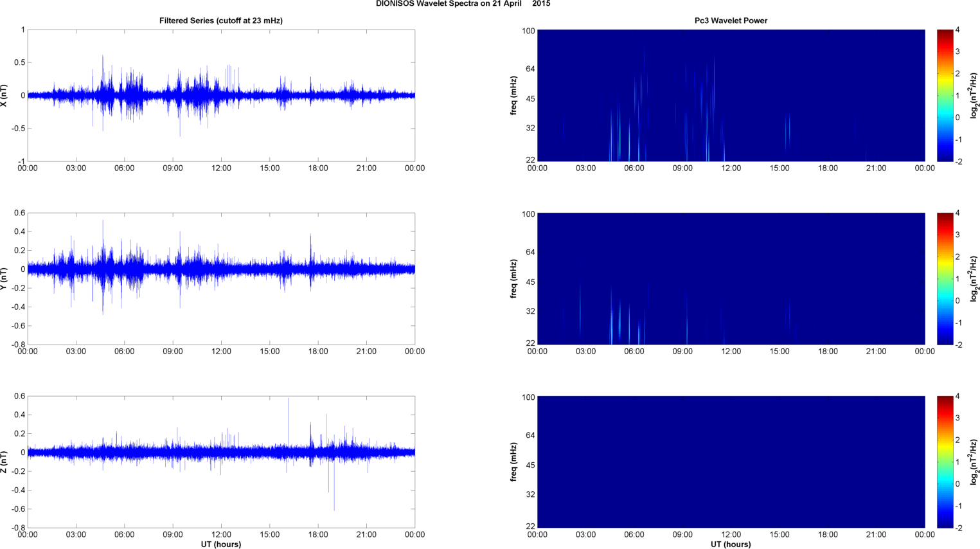Click inside the Z component time series plot
Viewport: 980px width, 549px height.
pos(221,462)
